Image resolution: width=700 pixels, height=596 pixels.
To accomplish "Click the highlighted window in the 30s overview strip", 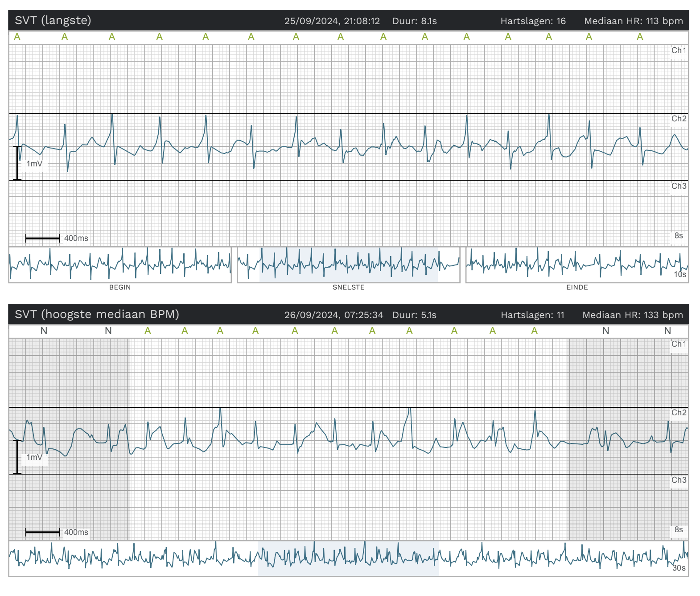I will click(x=348, y=559).
